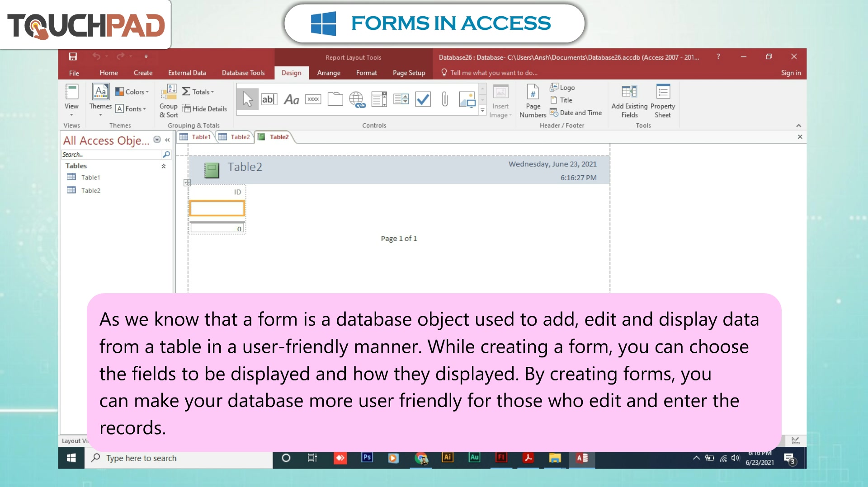The image size is (868, 487).
Task: Pick the Text Box control
Action: (x=269, y=99)
